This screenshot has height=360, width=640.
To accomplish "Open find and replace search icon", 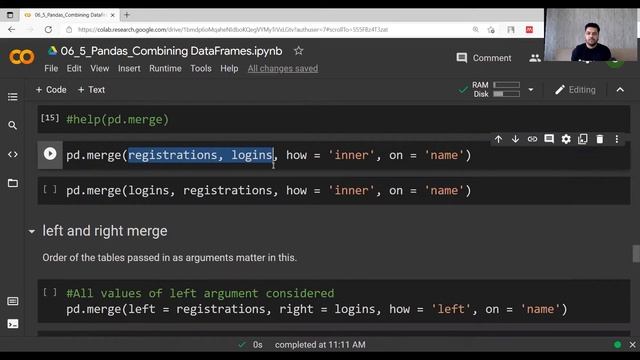I will [13, 125].
